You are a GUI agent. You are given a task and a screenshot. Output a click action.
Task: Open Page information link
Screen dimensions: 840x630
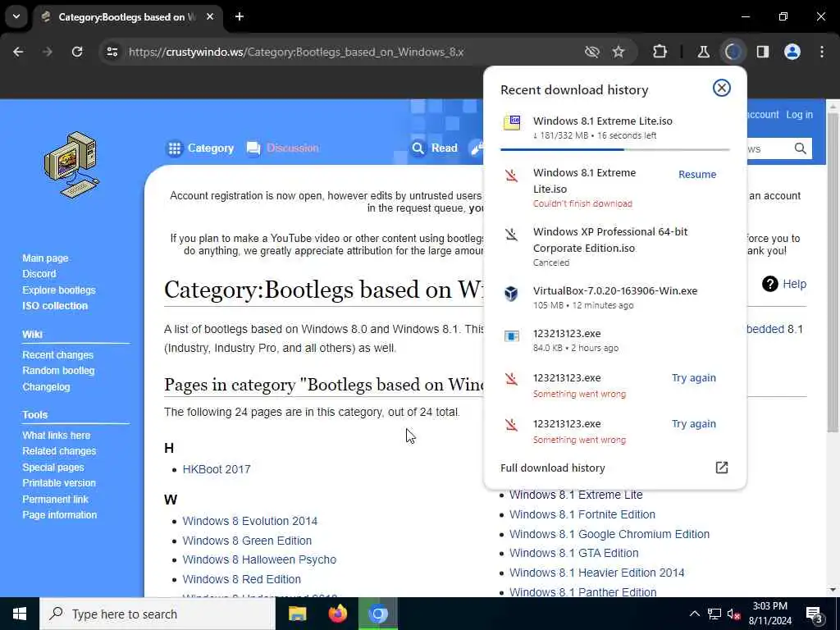pyautogui.click(x=59, y=515)
